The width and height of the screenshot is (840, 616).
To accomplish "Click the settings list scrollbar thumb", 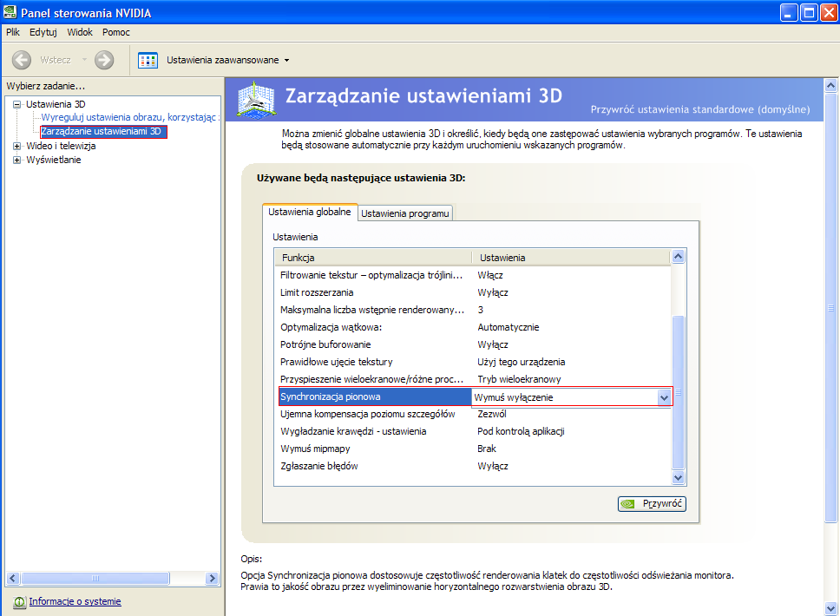I will (679, 393).
